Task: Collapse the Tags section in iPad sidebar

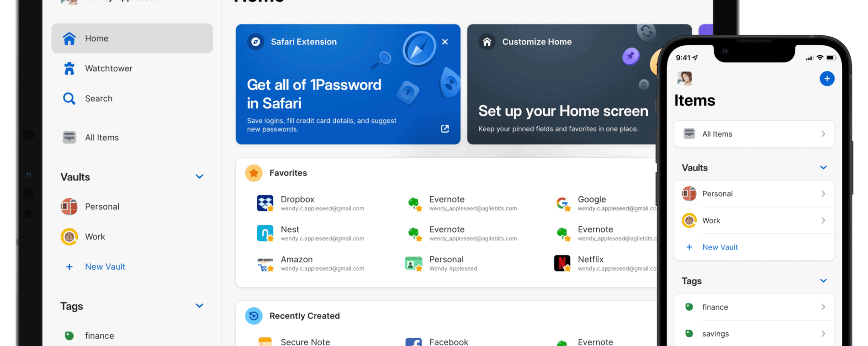Action: pyautogui.click(x=200, y=306)
